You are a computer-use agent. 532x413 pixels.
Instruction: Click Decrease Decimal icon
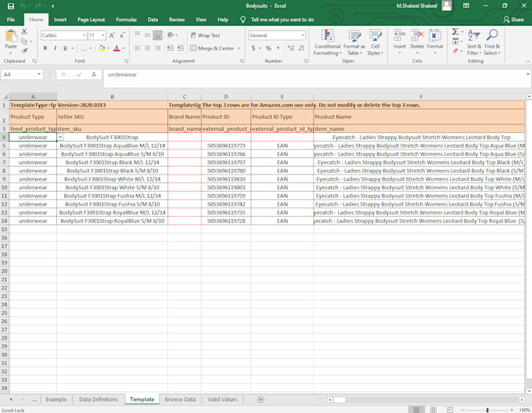(x=302, y=48)
